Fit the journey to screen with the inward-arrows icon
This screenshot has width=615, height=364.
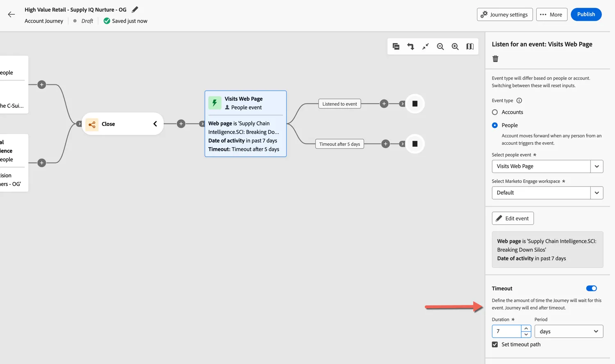click(x=425, y=46)
